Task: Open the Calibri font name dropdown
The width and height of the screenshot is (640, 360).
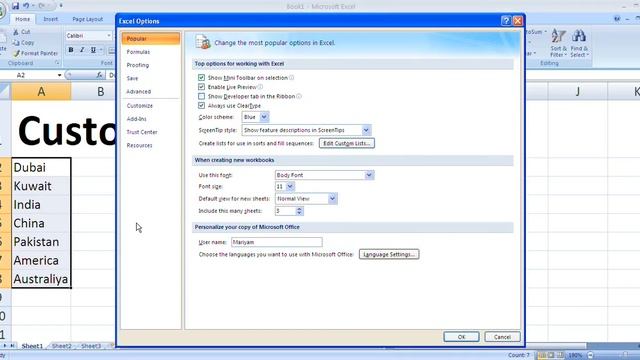Action: 109,36
